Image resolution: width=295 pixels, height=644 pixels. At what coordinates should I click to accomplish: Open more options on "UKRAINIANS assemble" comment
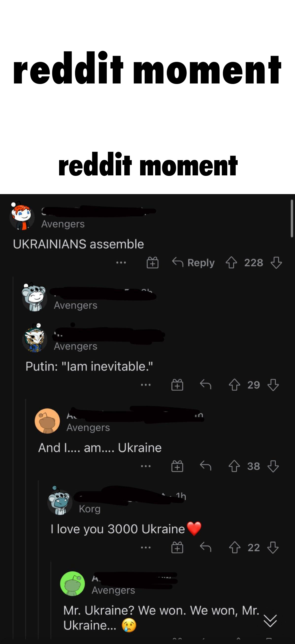coord(121,263)
